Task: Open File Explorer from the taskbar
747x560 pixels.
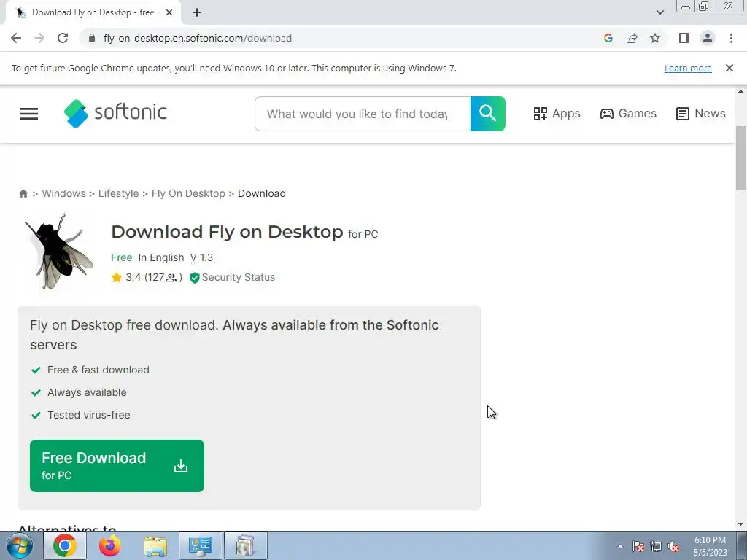Action: pyautogui.click(x=155, y=545)
